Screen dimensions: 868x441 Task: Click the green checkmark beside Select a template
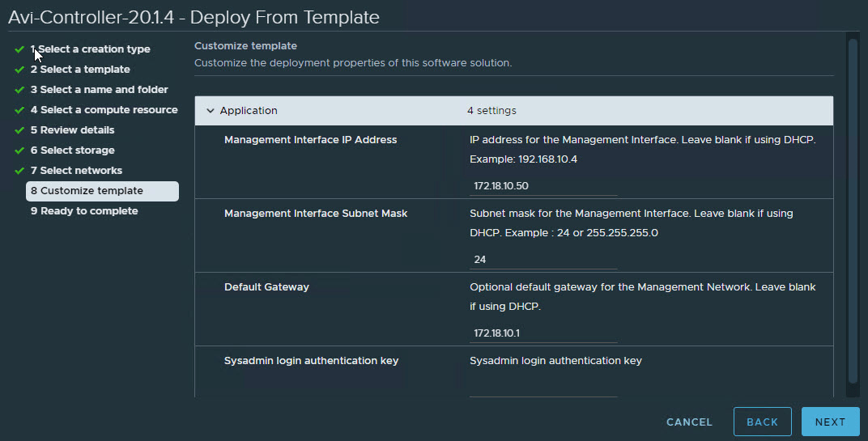tap(19, 70)
